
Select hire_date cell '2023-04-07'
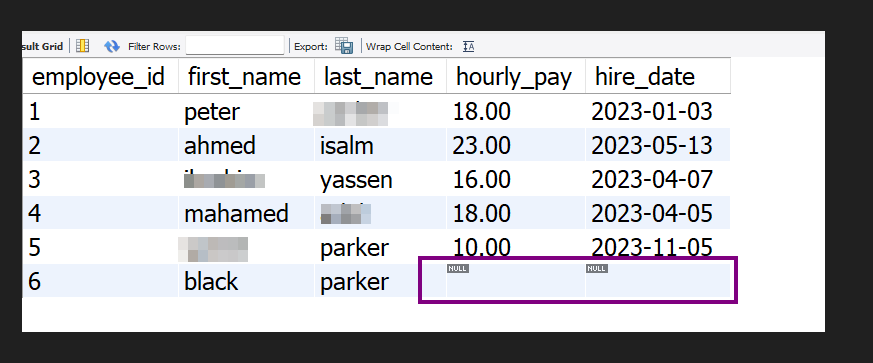658,179
